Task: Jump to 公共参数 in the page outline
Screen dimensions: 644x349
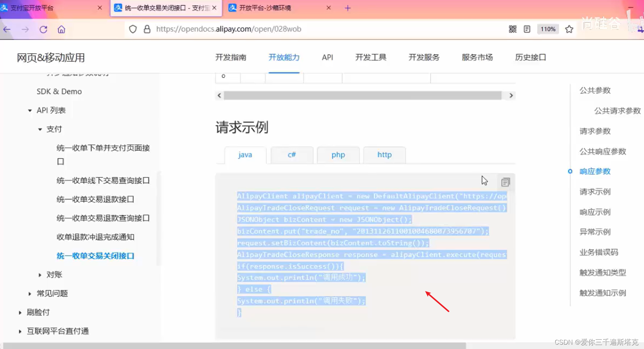Action: (595, 90)
